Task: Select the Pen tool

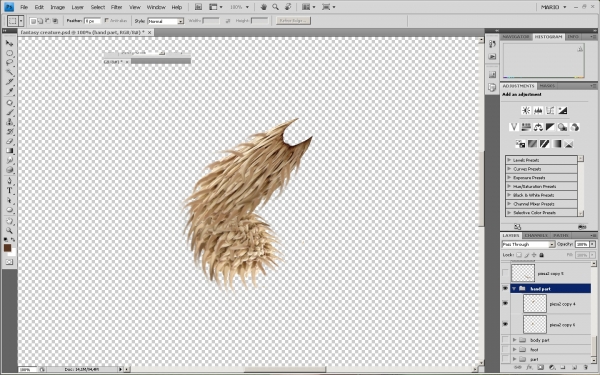Action: 9,181
